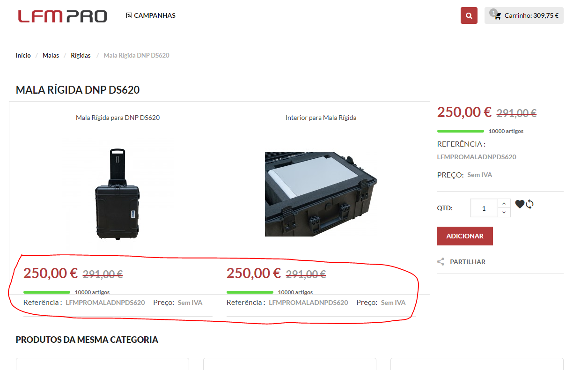Click the sidebar green stock bar
588x370 pixels.
tap(461, 131)
